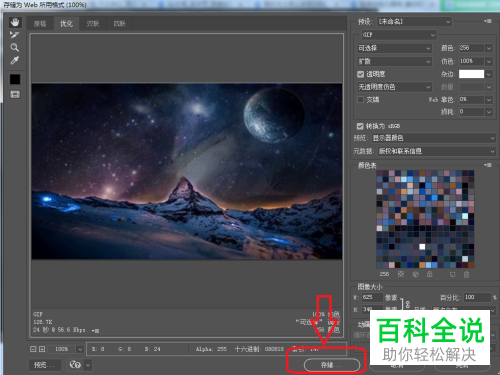
Task: Open the 可选择 color reduction dropdown
Action: pos(395,48)
